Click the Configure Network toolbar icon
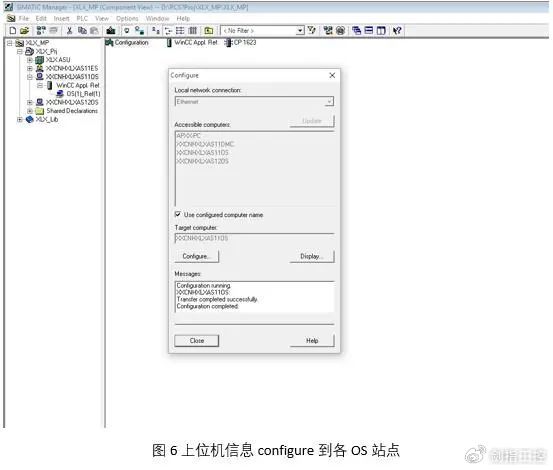Image resolution: width=553 pixels, height=470 pixels. [328, 31]
